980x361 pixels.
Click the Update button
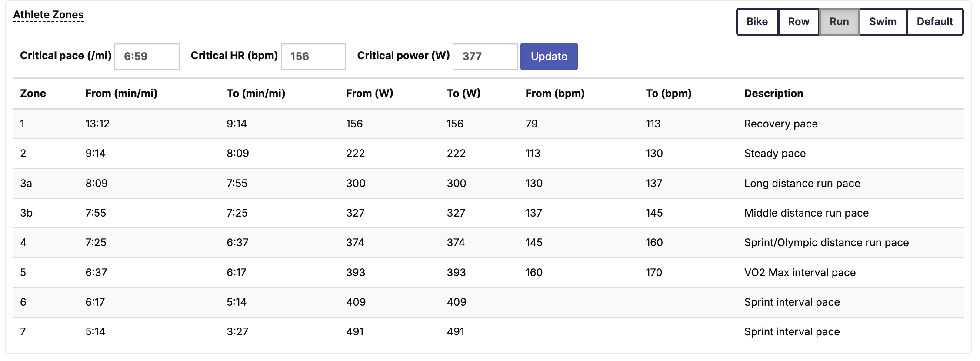[549, 57]
